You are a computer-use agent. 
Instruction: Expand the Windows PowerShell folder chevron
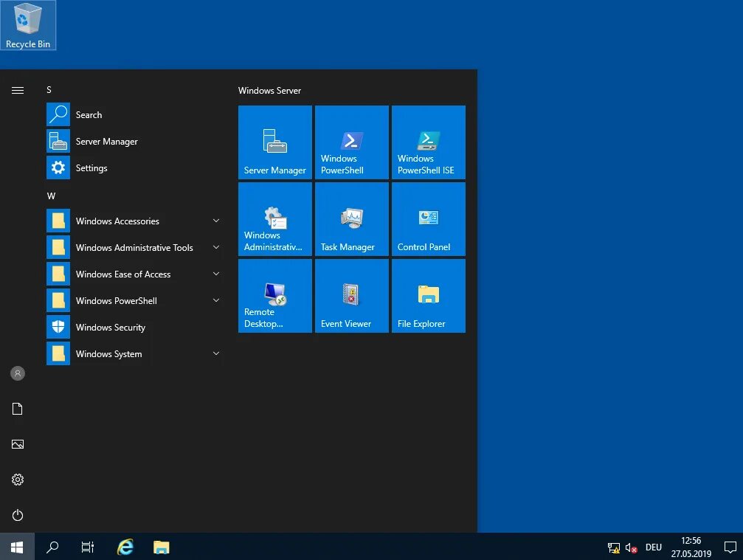216,300
